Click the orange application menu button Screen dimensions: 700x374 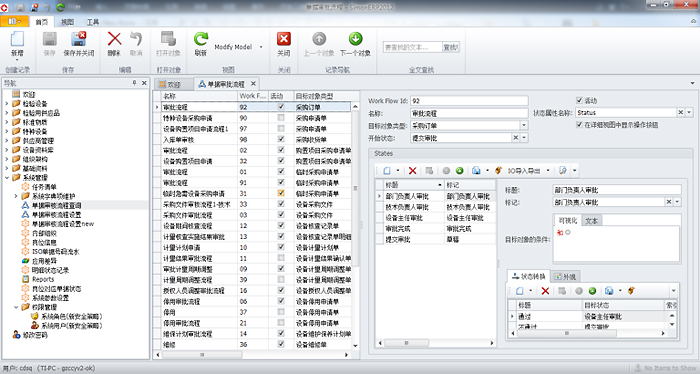(14, 21)
